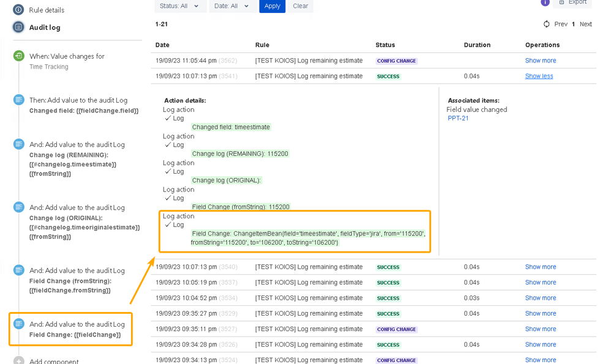611x364 pixels.
Task: Click the refresh icon beside Prev
Action: click(546, 24)
